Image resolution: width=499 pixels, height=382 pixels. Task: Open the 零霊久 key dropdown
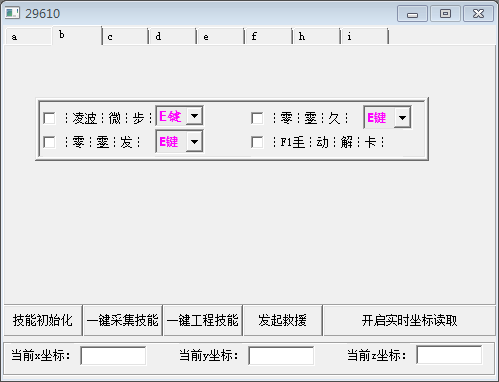tap(402, 117)
